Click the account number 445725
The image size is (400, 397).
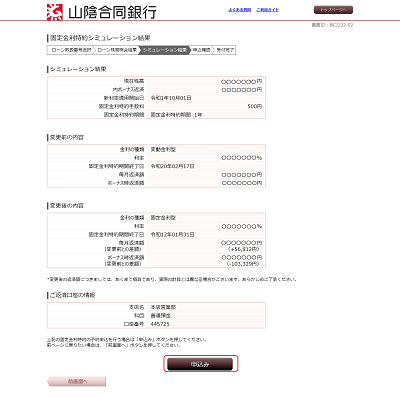[160, 324]
